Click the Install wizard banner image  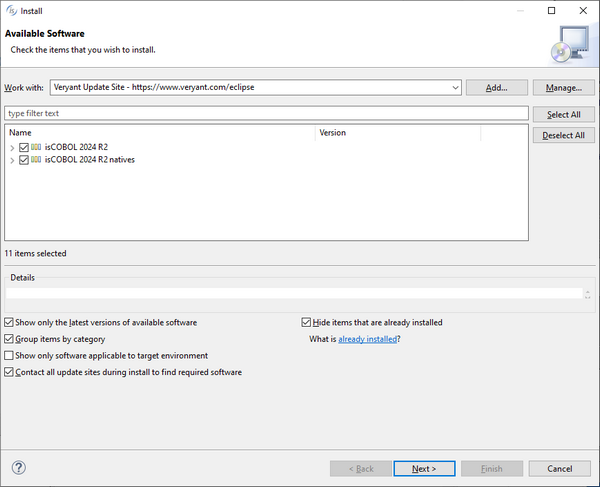click(x=570, y=45)
